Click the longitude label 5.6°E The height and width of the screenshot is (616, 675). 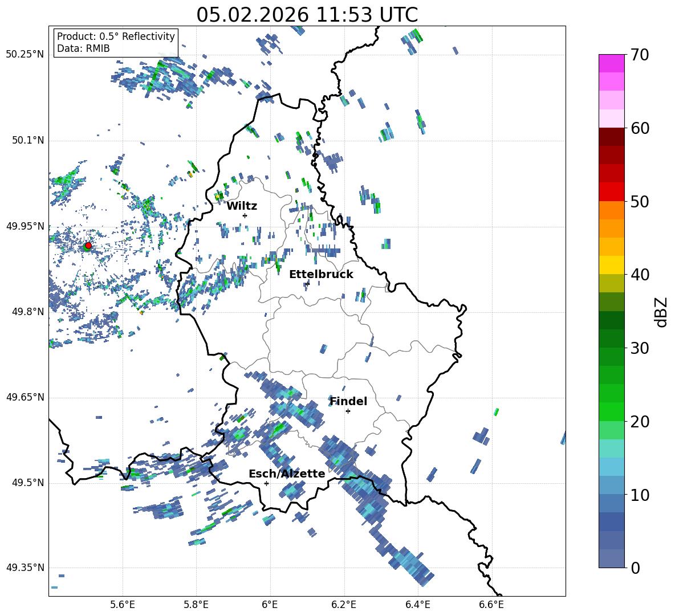click(x=123, y=605)
